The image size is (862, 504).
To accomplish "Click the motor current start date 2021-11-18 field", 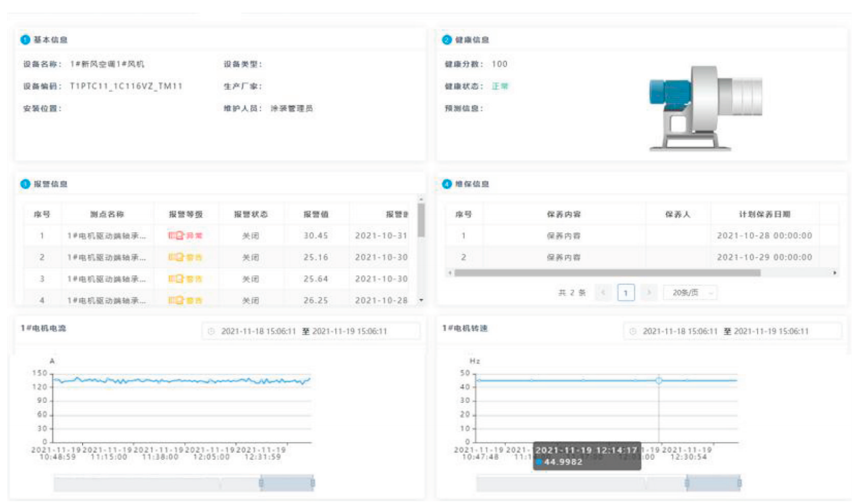I will tap(258, 331).
